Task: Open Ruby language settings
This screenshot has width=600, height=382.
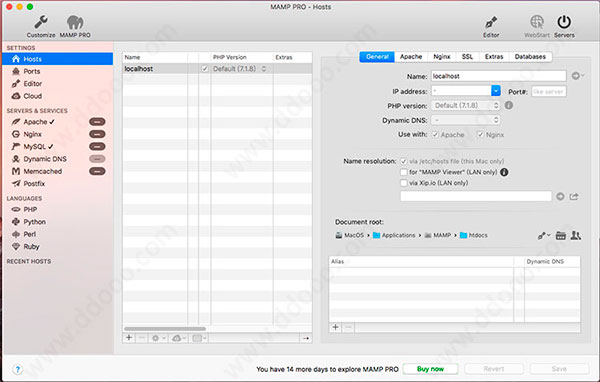Action: tap(31, 247)
